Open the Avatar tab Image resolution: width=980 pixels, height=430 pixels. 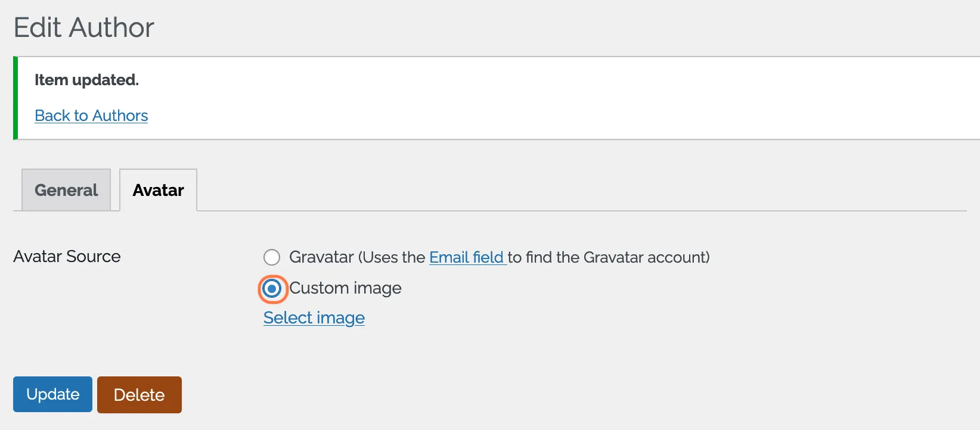point(159,190)
